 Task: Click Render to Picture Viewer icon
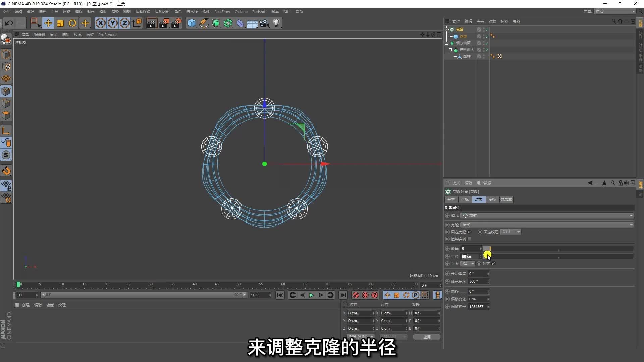(164, 23)
